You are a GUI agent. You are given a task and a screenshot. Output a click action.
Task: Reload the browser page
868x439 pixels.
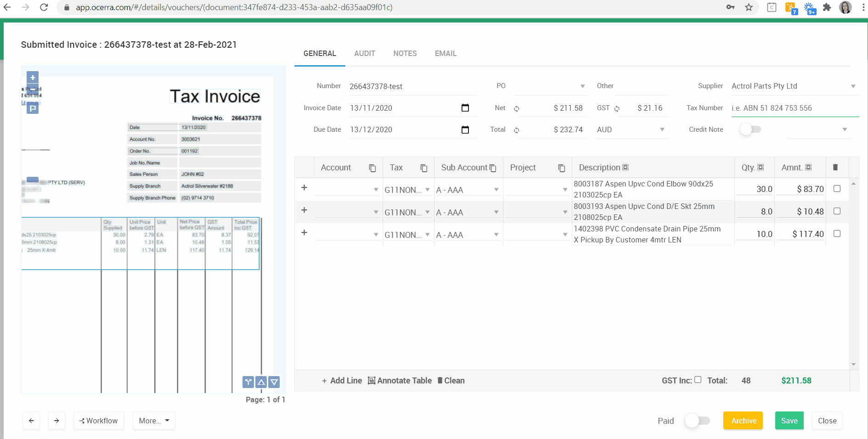[44, 7]
